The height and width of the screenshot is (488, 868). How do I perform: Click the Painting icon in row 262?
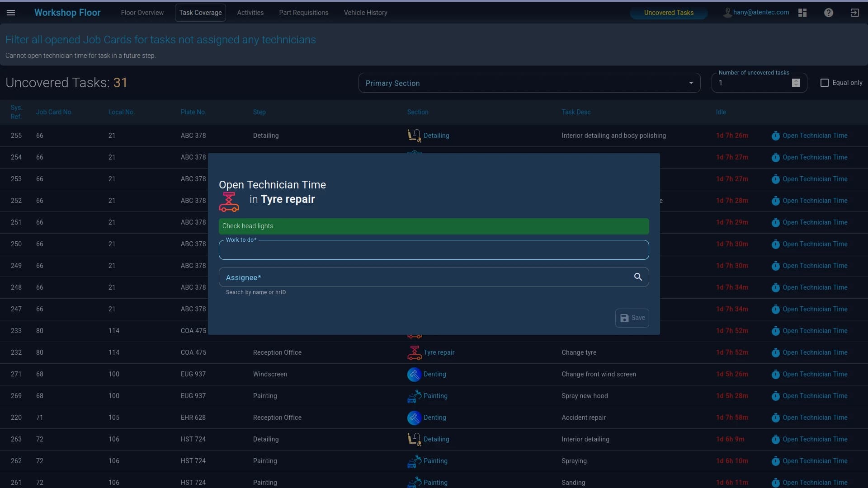click(x=414, y=461)
